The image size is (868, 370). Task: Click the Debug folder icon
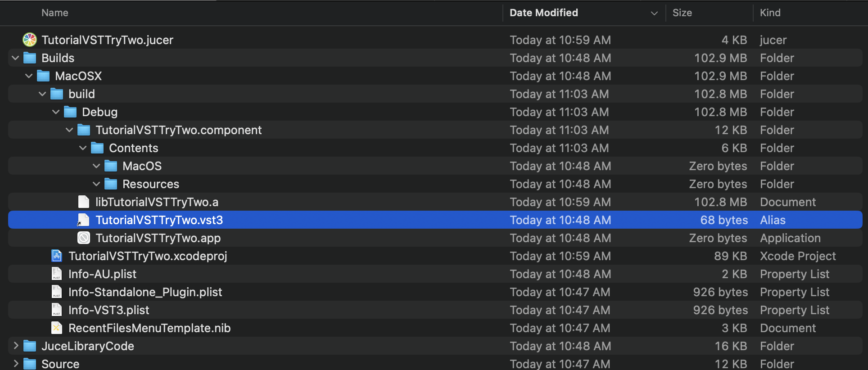tap(70, 112)
